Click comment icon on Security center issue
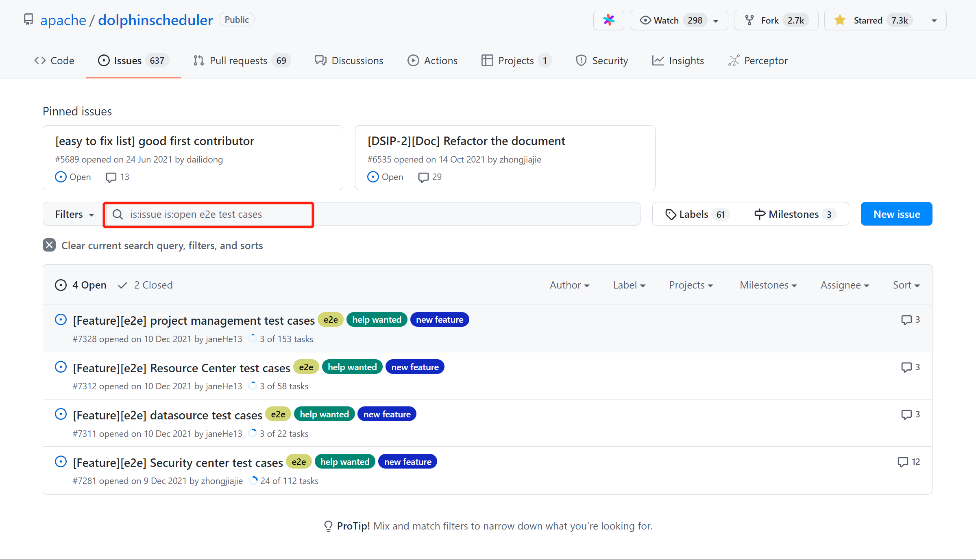Viewport: 976px width, 560px height. pyautogui.click(x=902, y=462)
